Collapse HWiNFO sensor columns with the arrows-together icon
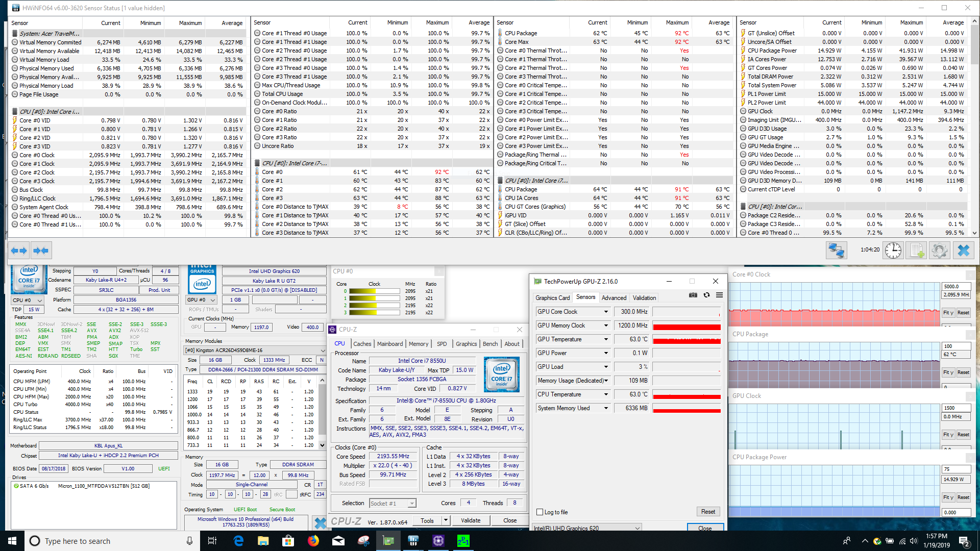The height and width of the screenshot is (551, 980). click(40, 251)
